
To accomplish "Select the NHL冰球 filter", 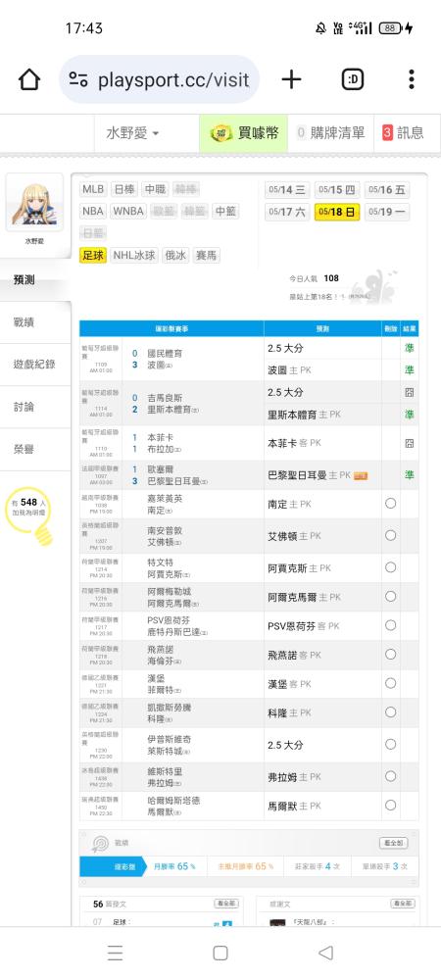I will (133, 255).
